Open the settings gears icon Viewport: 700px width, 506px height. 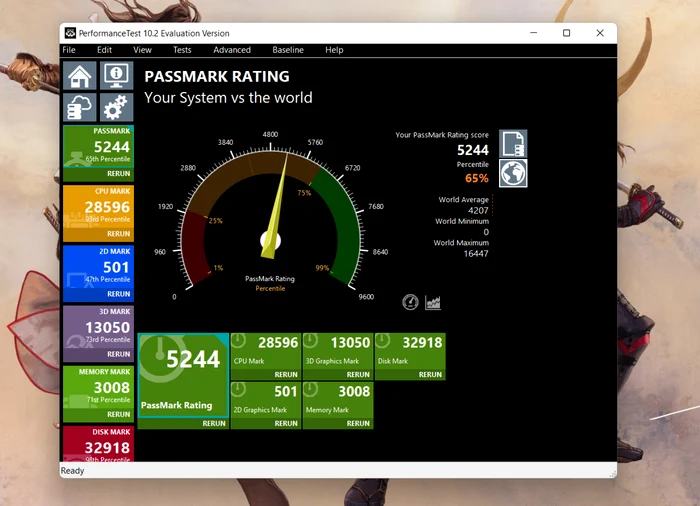116,107
